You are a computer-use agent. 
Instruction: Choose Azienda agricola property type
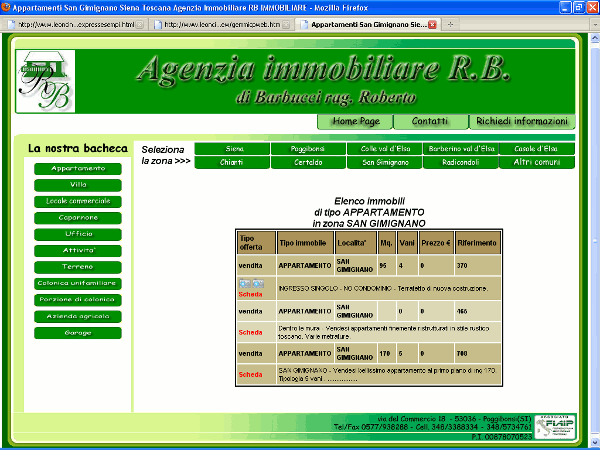coord(78,316)
